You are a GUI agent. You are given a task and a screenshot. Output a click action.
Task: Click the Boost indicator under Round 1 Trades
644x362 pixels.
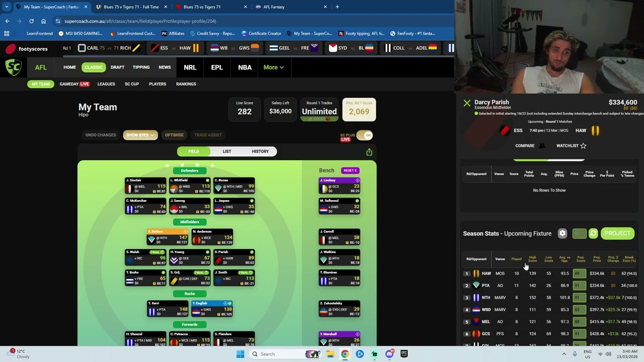(x=319, y=119)
